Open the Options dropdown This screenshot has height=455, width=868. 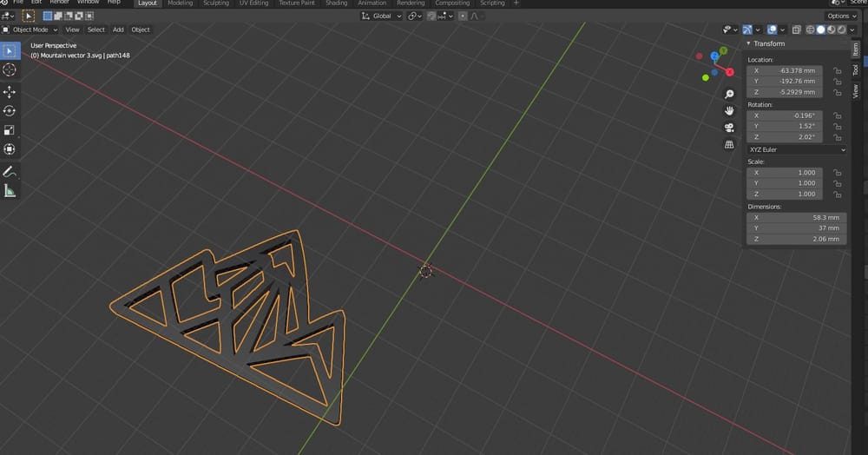841,16
